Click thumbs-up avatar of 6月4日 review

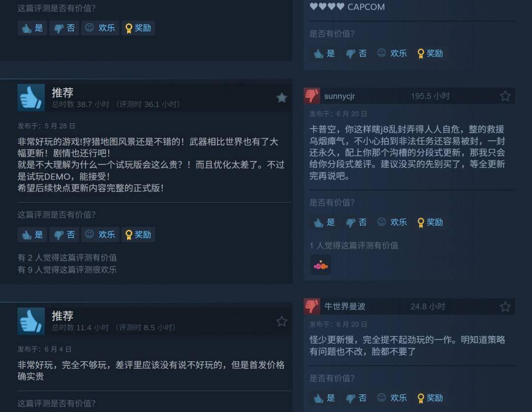coord(31,321)
